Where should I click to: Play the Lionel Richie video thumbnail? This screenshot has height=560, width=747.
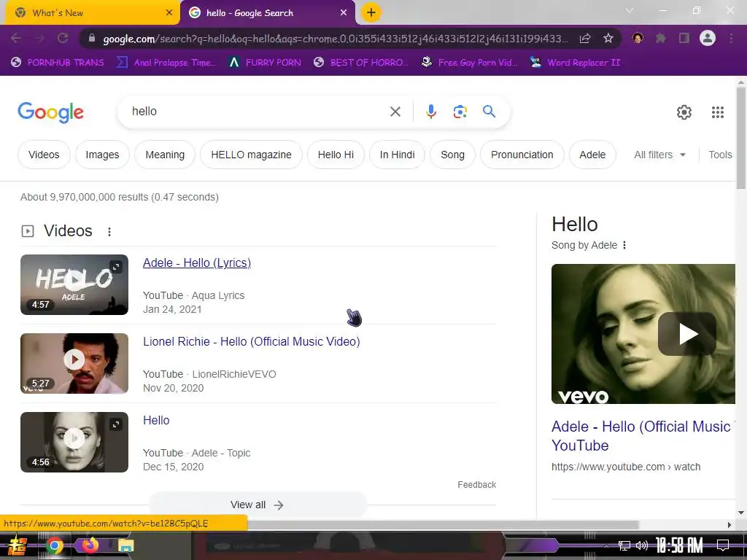pyautogui.click(x=74, y=363)
